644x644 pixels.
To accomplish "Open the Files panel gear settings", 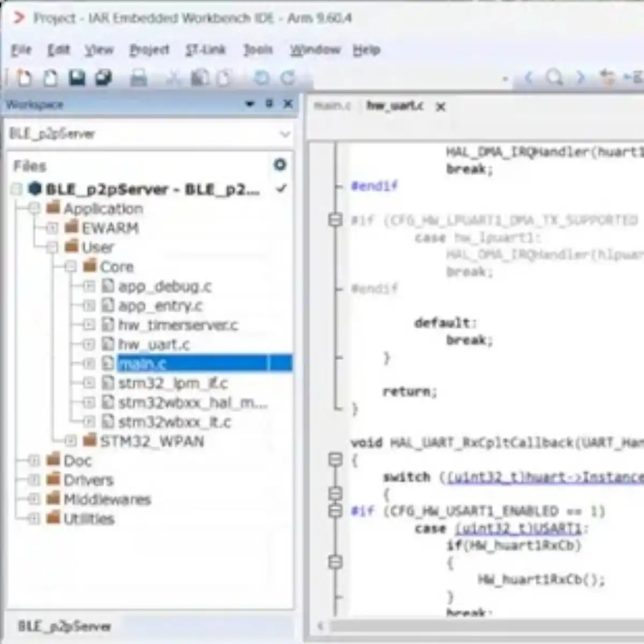I will (280, 165).
